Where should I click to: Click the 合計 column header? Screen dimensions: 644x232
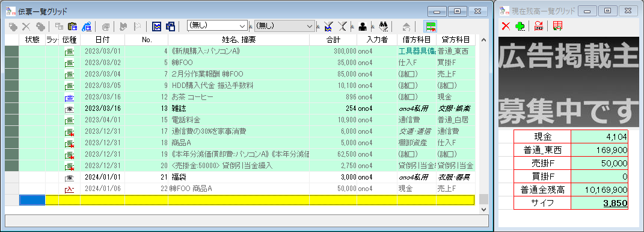click(x=333, y=40)
